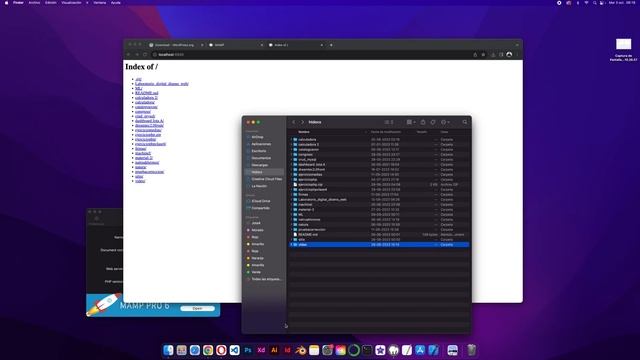Open Terminal from the Dock

(367, 350)
